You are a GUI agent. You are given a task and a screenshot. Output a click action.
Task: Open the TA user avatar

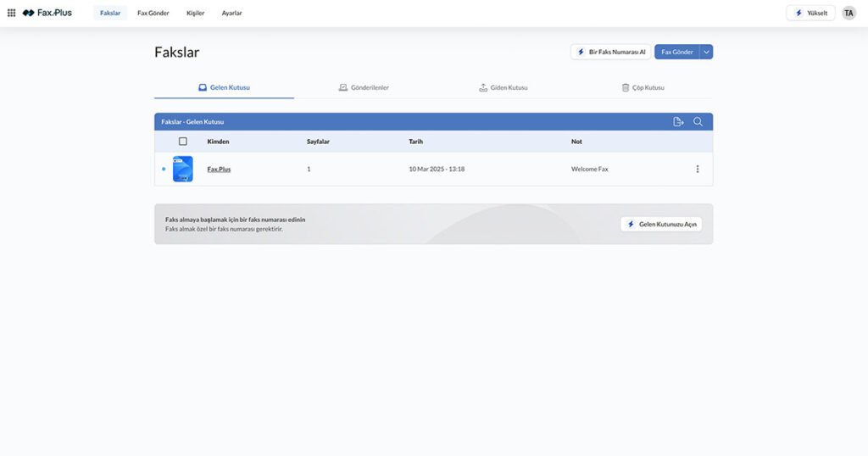(x=849, y=13)
